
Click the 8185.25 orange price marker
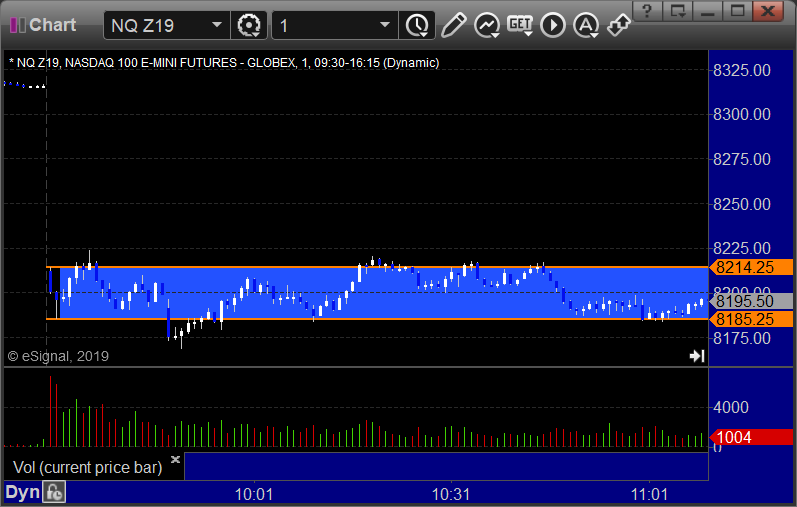coord(751,319)
